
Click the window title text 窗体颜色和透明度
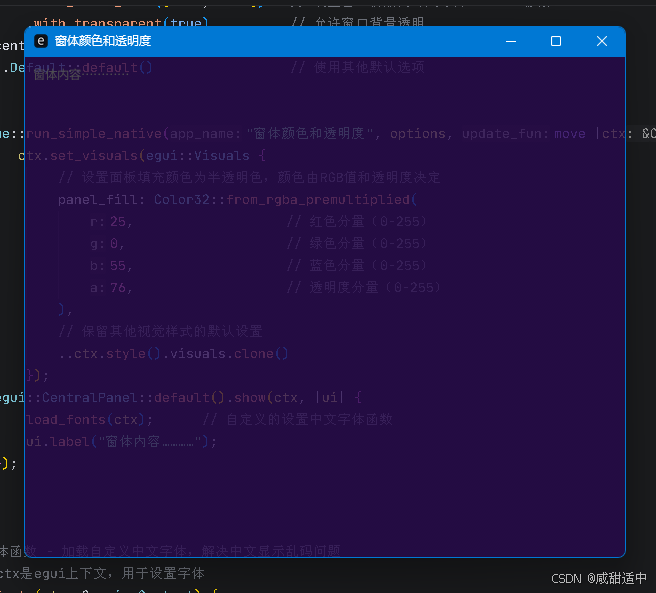coord(103,41)
